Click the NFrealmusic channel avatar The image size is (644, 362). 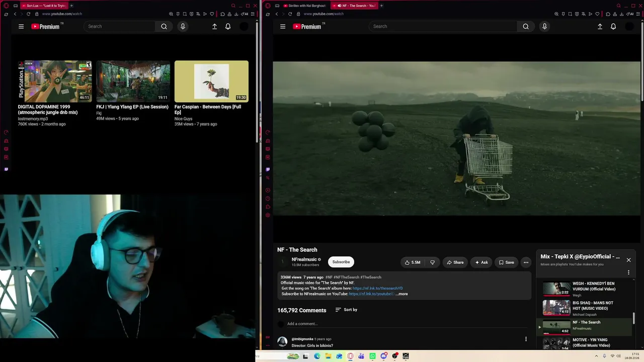pyautogui.click(x=282, y=261)
